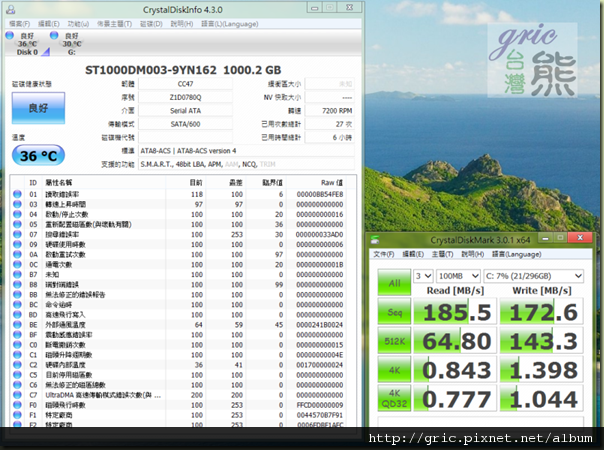Open 文件(F) menu in CrystalDiskMark

pos(384,254)
